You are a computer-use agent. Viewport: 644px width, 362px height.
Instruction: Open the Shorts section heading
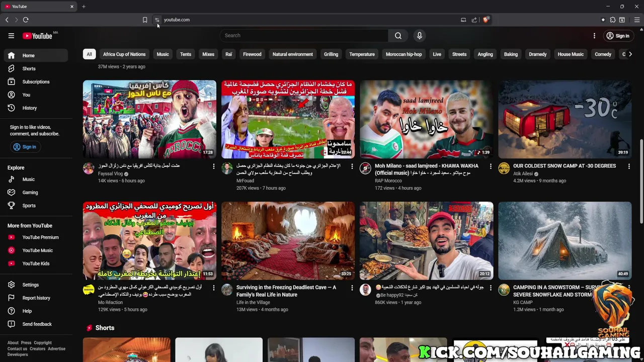[x=105, y=328]
